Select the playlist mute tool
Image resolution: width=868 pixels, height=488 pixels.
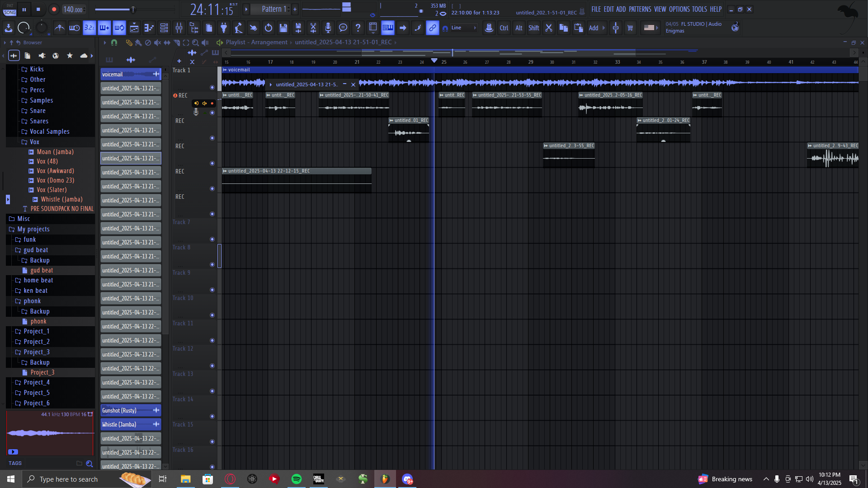pyautogui.click(x=157, y=42)
